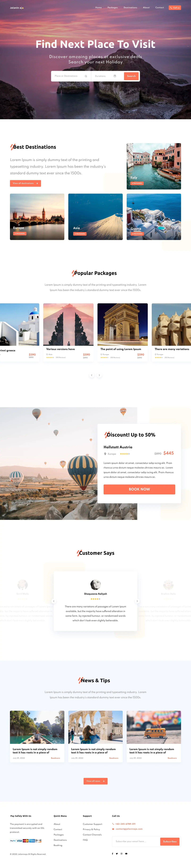This screenshot has width=191, height=868.
Task: Go to next packages with right arrow
Action: coord(99,375)
